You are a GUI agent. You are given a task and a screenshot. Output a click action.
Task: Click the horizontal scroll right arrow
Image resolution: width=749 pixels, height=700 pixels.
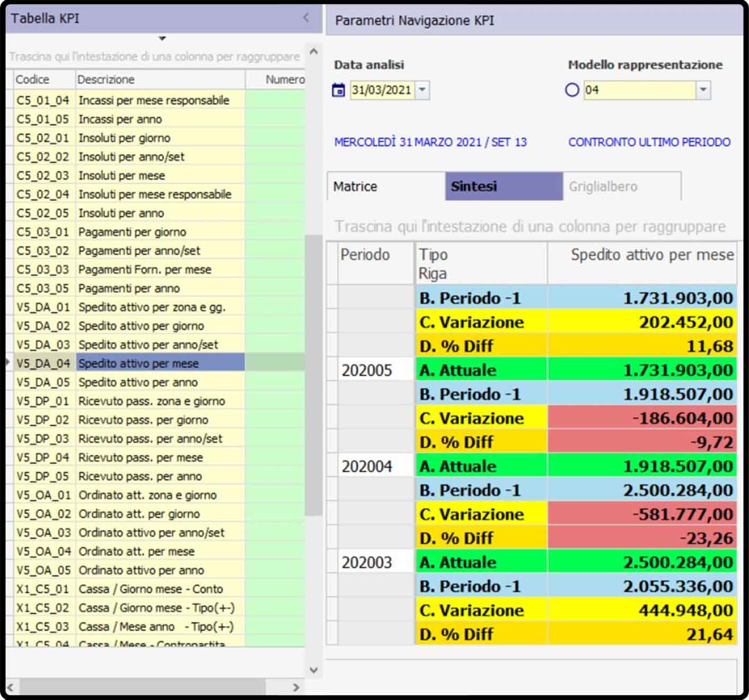pyautogui.click(x=296, y=687)
